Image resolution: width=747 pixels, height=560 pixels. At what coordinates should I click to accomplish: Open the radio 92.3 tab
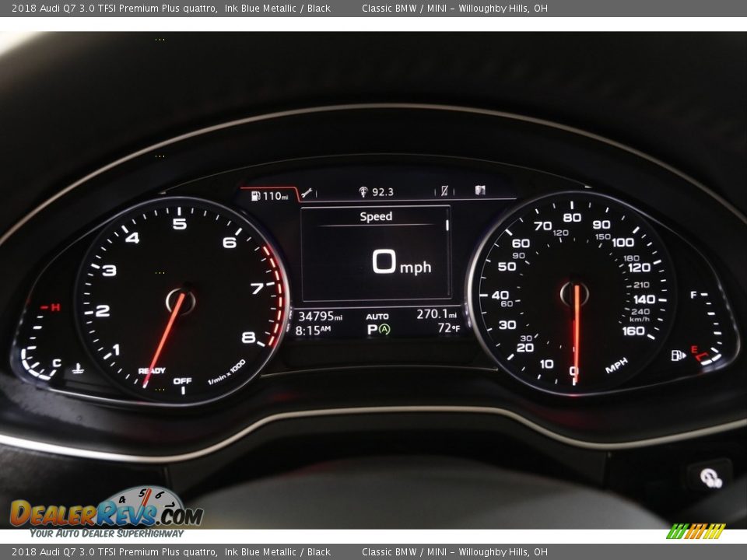tap(377, 192)
